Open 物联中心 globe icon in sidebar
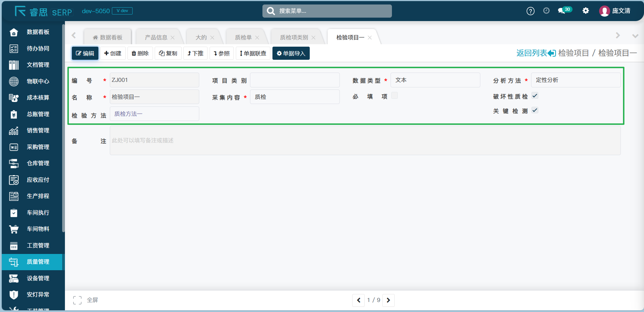This screenshot has width=644, height=312. [14, 82]
